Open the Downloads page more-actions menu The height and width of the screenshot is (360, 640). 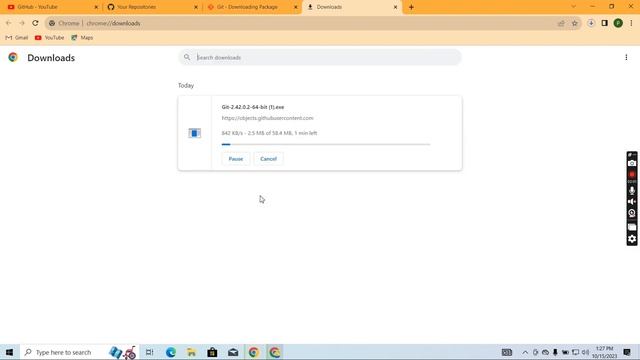click(x=626, y=58)
